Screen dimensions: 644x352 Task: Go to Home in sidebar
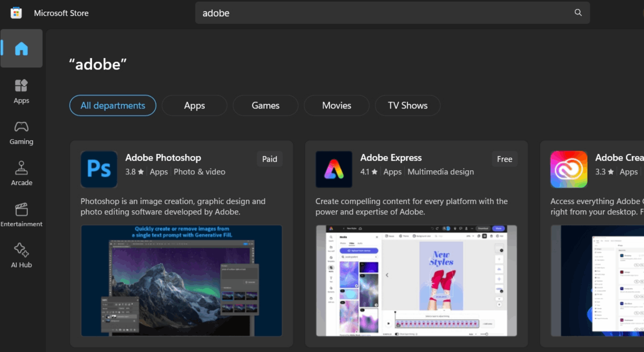tap(22, 48)
